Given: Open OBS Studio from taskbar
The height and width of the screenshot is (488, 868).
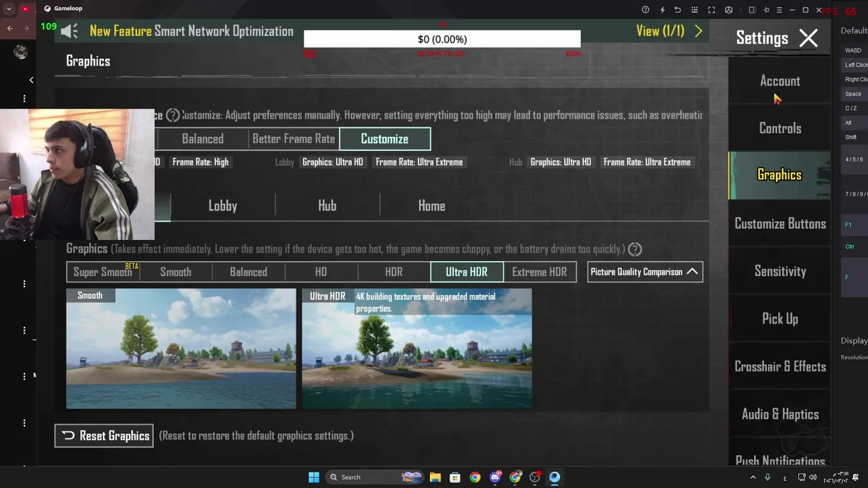Looking at the screenshot, I should coord(535,477).
